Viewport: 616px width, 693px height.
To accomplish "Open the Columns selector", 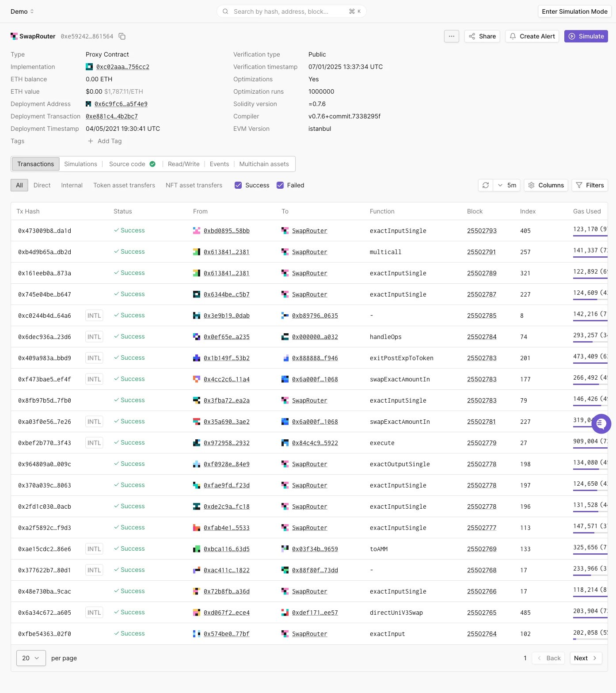I will pyautogui.click(x=546, y=185).
